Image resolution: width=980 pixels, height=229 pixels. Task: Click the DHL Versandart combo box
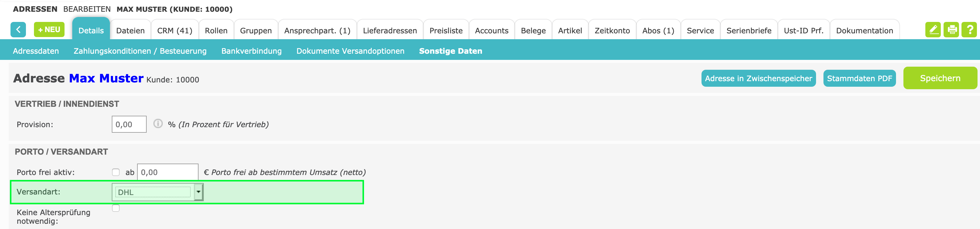(x=153, y=192)
